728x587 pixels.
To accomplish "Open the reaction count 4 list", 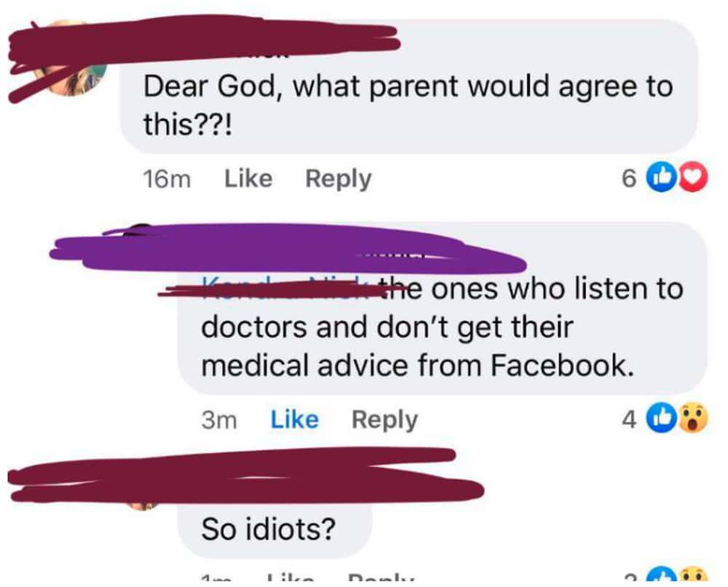I will 628,420.
